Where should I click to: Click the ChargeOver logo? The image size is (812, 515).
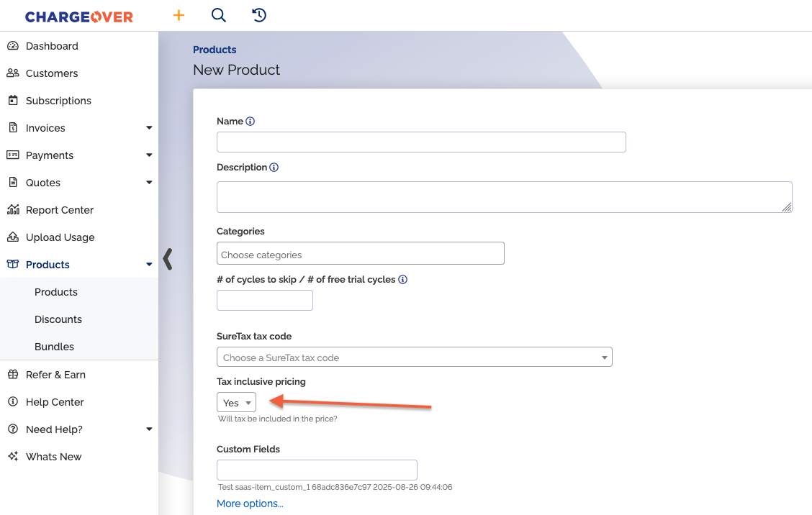point(79,17)
